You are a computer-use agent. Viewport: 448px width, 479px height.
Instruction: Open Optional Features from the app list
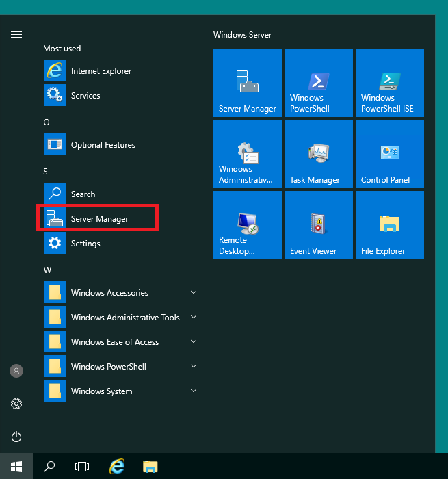(x=120, y=144)
